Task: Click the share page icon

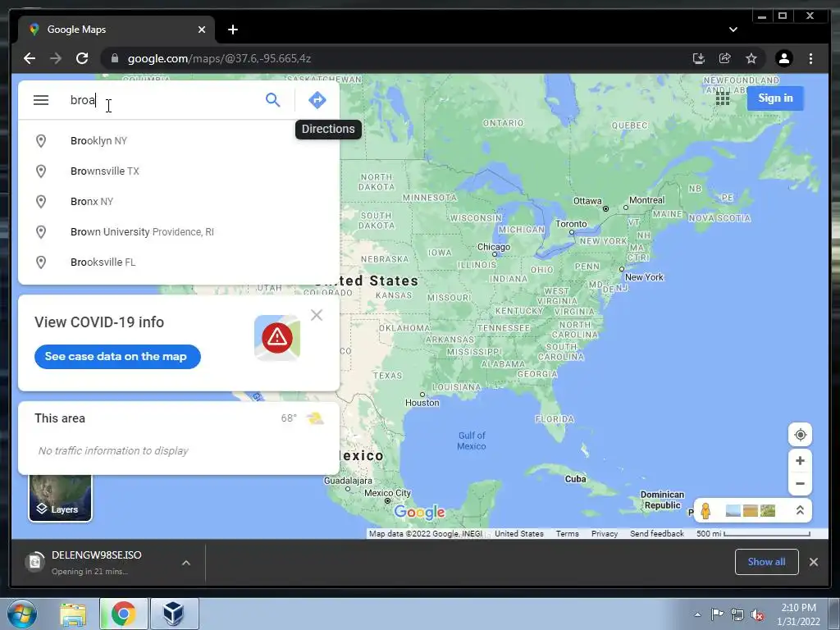Action: [725, 58]
